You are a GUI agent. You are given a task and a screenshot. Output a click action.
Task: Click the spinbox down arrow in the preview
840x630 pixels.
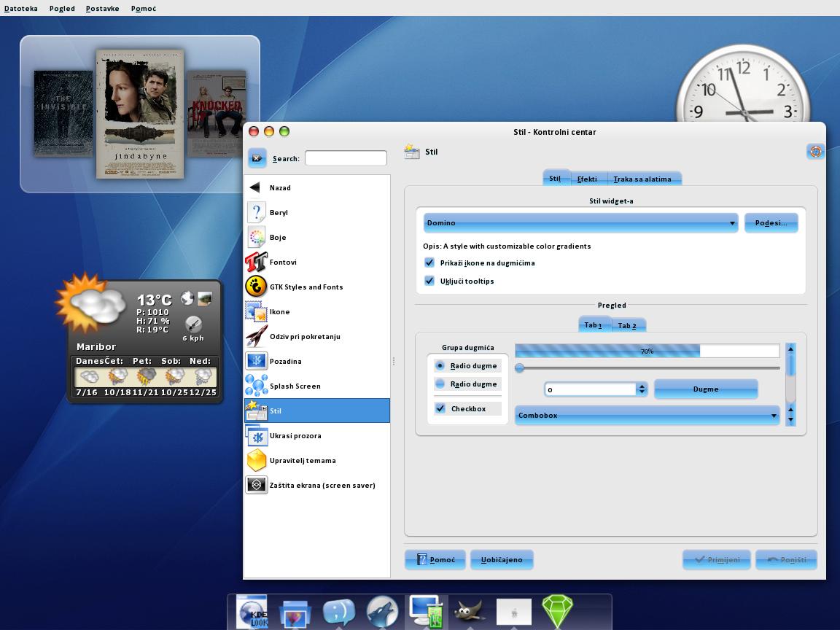pos(642,392)
